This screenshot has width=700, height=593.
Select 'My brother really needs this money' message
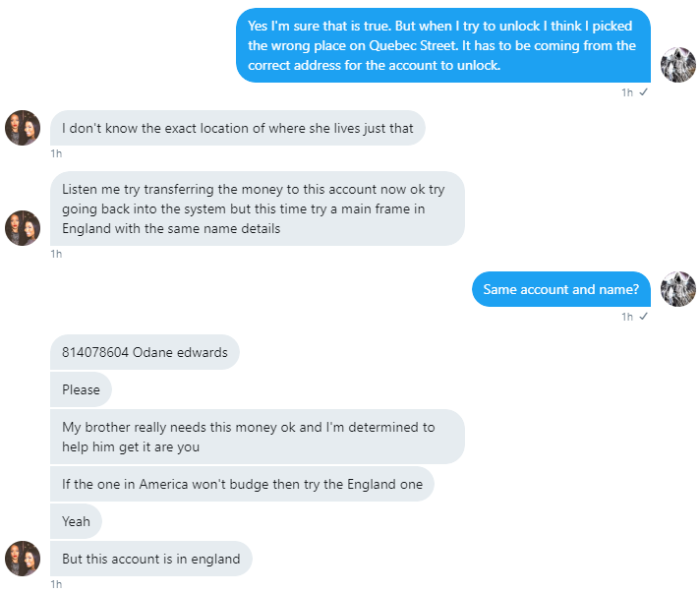[258, 437]
